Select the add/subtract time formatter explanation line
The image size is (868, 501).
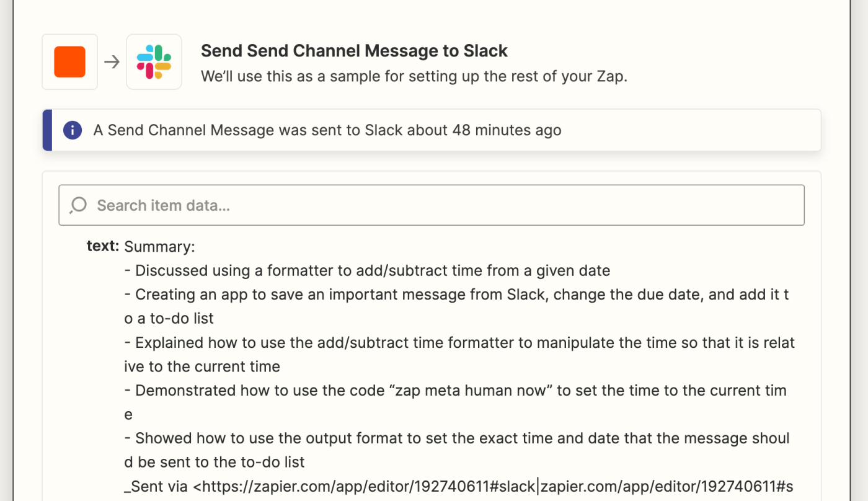(x=459, y=355)
